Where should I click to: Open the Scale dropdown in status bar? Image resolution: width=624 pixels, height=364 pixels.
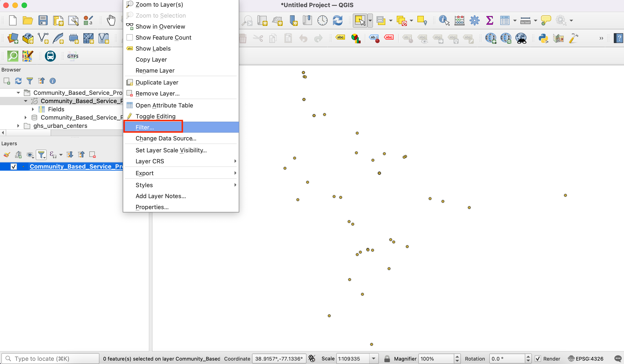[373, 359]
